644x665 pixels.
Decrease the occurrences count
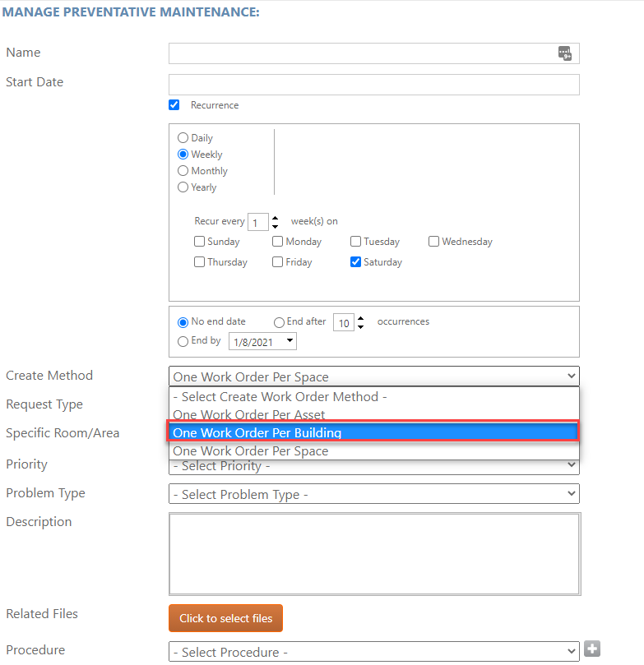(x=360, y=327)
